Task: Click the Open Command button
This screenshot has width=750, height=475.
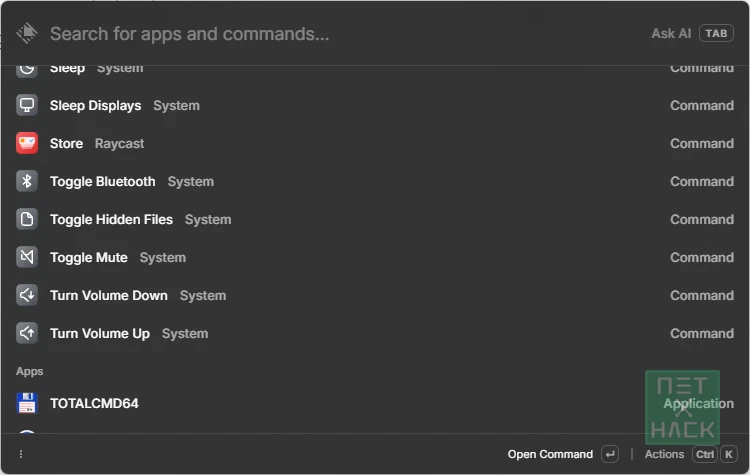Action: pos(550,454)
